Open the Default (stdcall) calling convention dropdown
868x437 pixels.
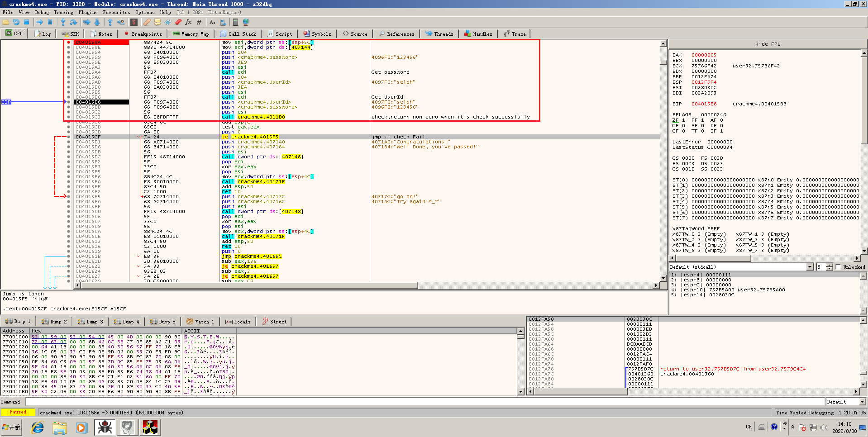pos(810,267)
